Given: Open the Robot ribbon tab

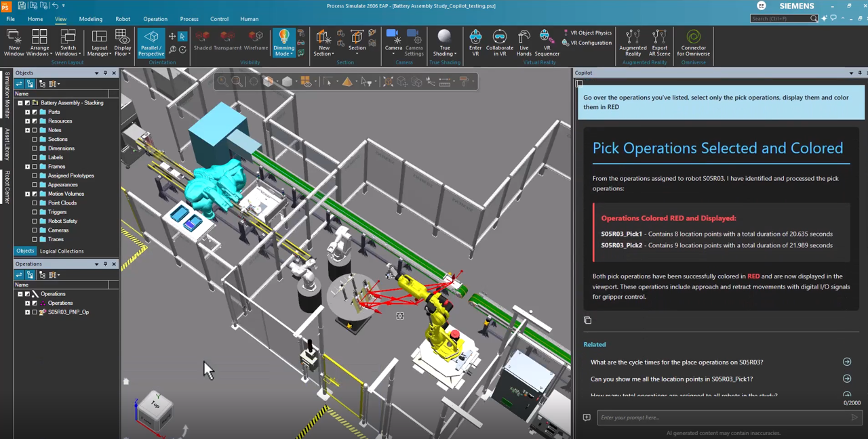Looking at the screenshot, I should click(123, 19).
